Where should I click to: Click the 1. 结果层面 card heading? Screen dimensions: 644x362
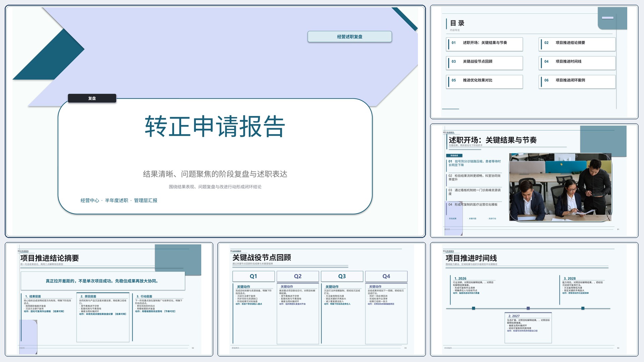[x=33, y=296]
